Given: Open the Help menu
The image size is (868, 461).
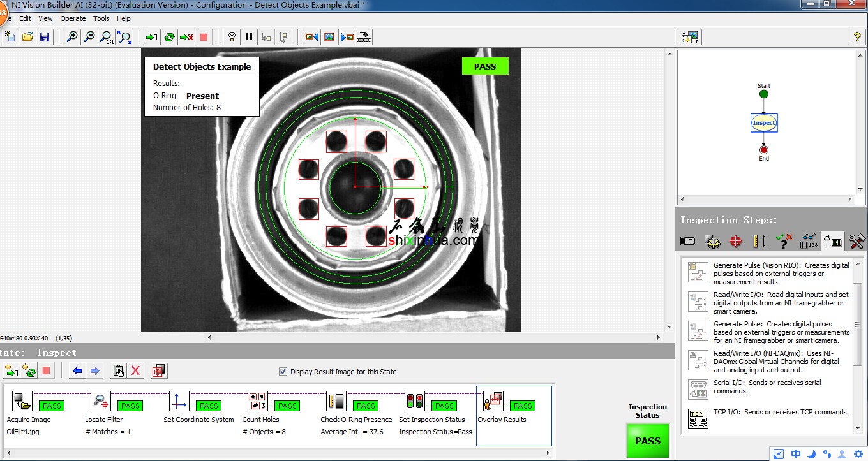Looking at the screenshot, I should coord(124,18).
